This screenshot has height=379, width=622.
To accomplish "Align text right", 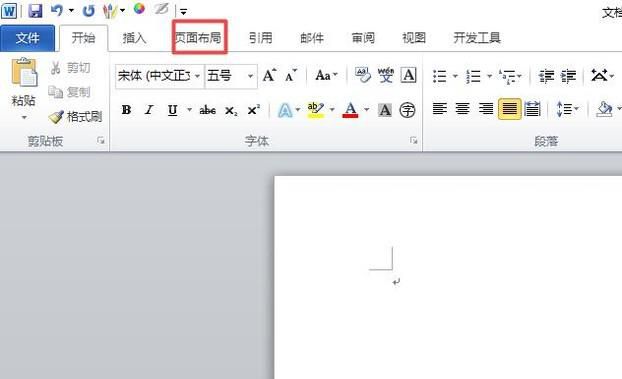I will point(486,109).
